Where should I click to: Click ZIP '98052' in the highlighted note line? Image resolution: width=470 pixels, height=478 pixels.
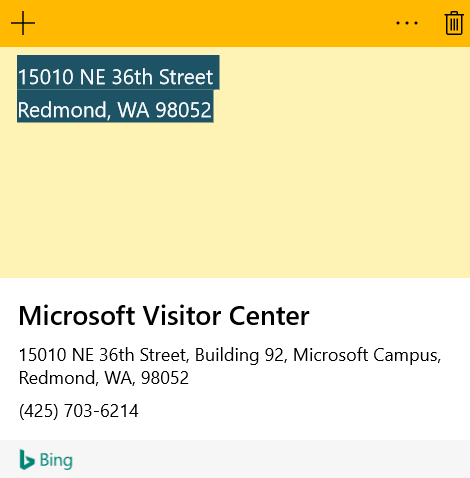pyautogui.click(x=183, y=110)
